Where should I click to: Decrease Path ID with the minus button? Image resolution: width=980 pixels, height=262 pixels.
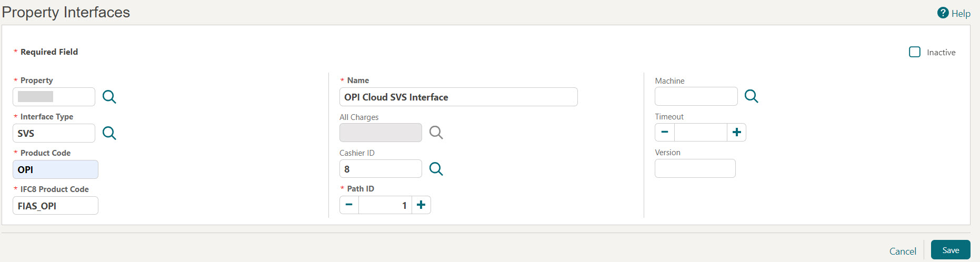click(x=349, y=205)
